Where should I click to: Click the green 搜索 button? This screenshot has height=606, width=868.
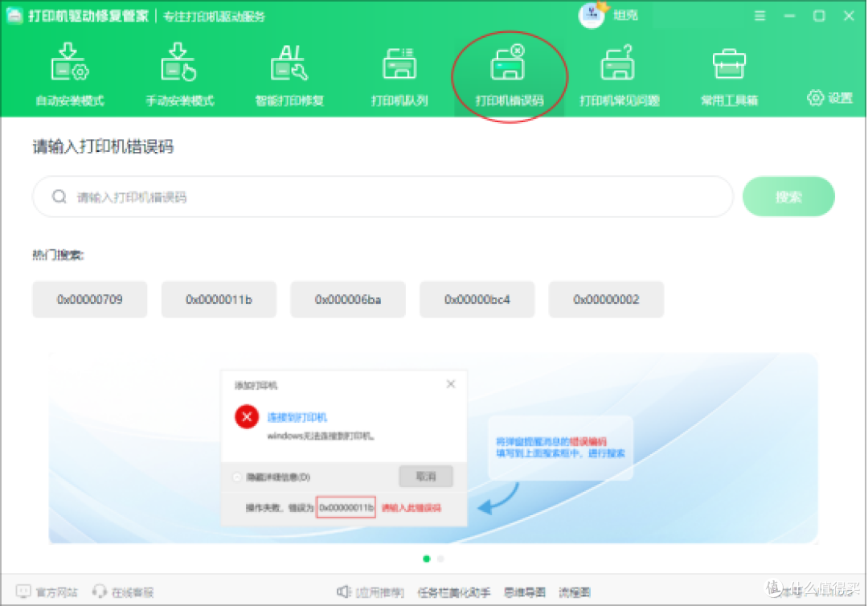tap(788, 196)
